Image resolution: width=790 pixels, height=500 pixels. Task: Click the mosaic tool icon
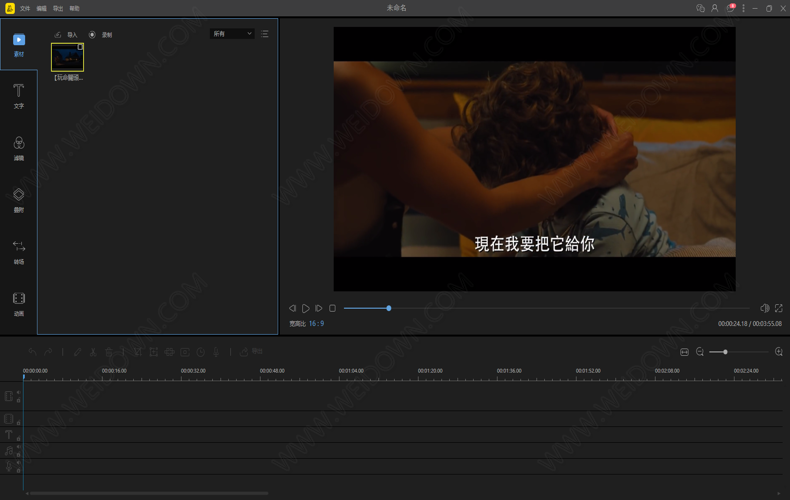click(x=169, y=352)
